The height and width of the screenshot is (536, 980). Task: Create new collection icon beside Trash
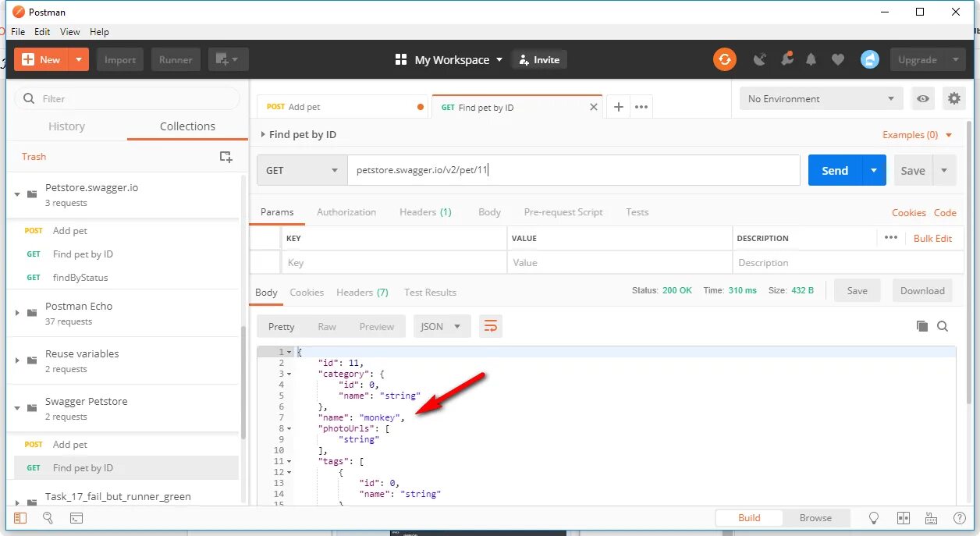225,157
